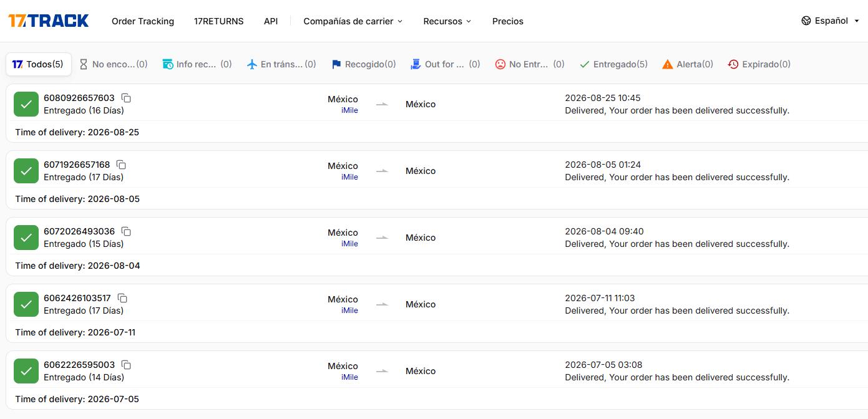The height and width of the screenshot is (419, 868).
Task: Copy tracking number 6072026493036
Action: click(126, 231)
